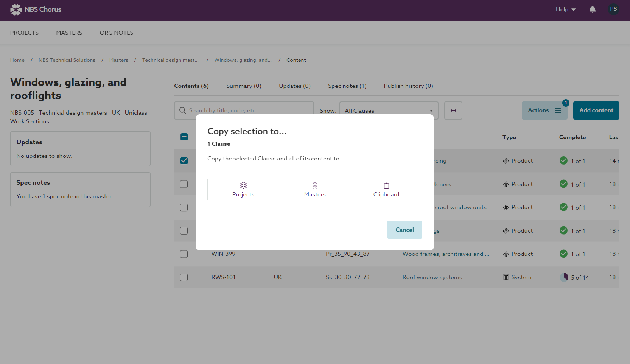Toggle the expand width arrows button
This screenshot has height=364, width=630.
tap(453, 110)
